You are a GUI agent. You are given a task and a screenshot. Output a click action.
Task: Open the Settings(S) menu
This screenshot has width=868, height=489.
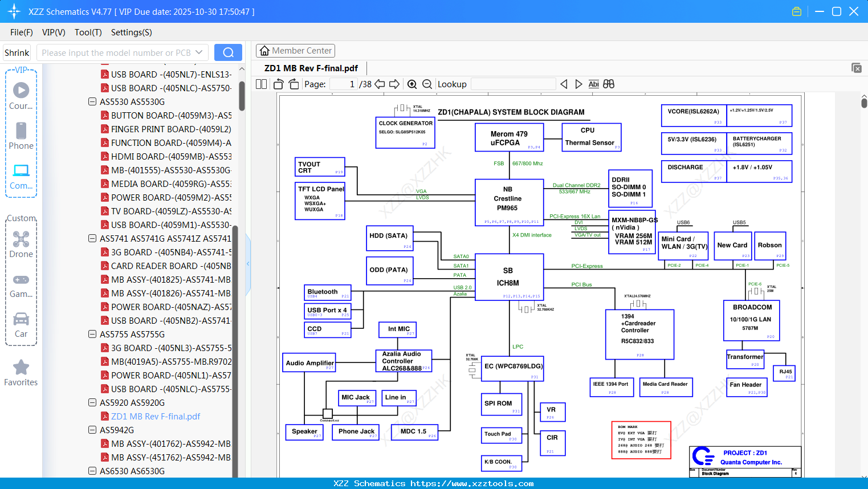point(132,32)
